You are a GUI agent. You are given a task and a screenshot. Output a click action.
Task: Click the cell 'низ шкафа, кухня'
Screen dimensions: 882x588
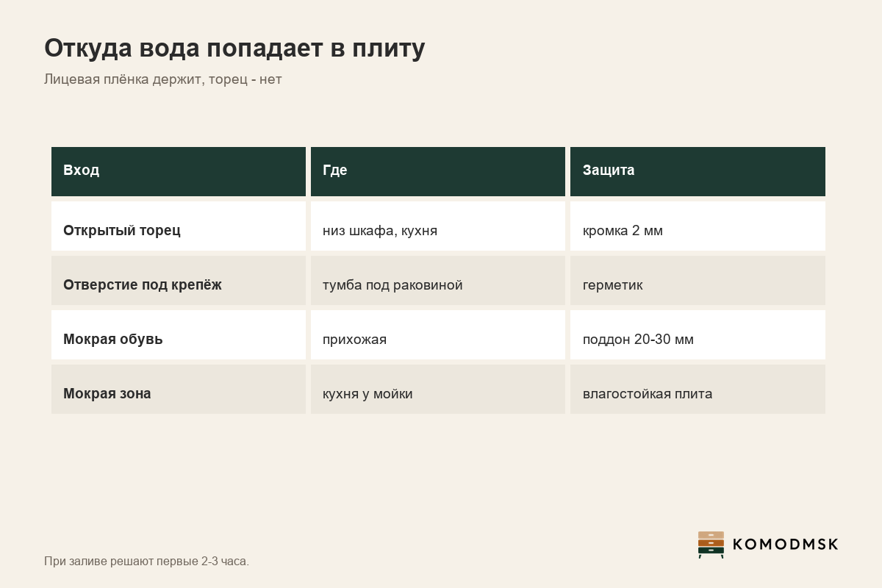pos(438,226)
